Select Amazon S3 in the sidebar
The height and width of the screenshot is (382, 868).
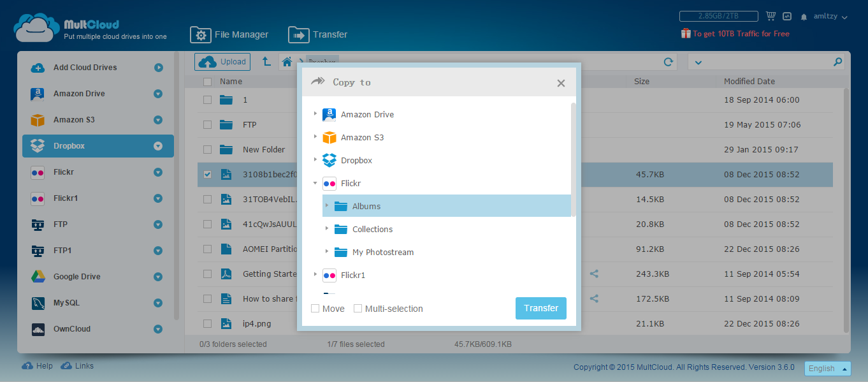click(98, 120)
